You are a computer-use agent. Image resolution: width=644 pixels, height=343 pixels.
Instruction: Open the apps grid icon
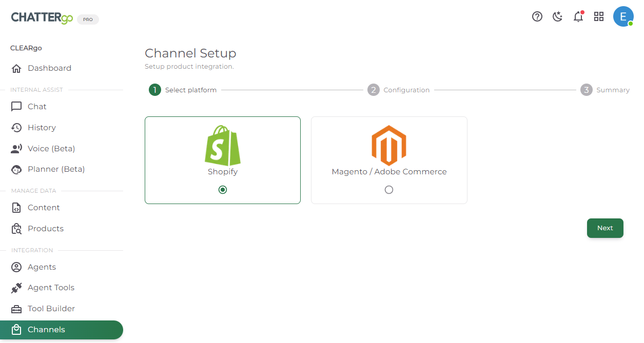[599, 16]
